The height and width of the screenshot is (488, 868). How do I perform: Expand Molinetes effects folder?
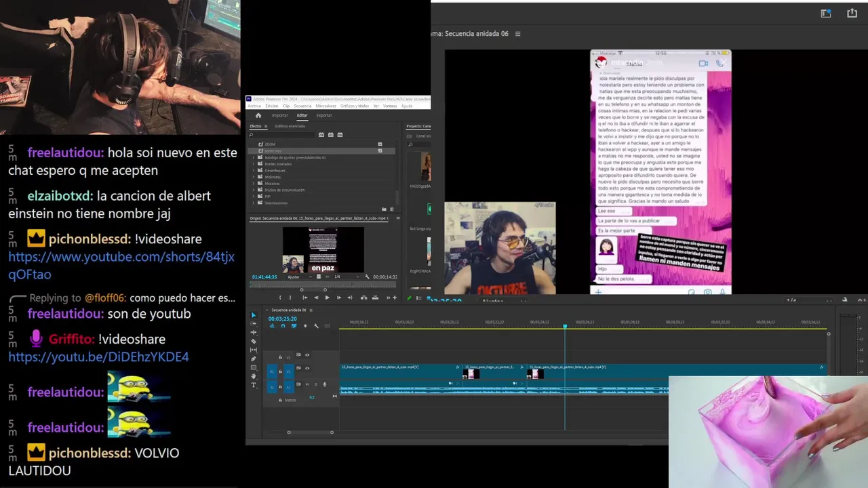(x=254, y=177)
